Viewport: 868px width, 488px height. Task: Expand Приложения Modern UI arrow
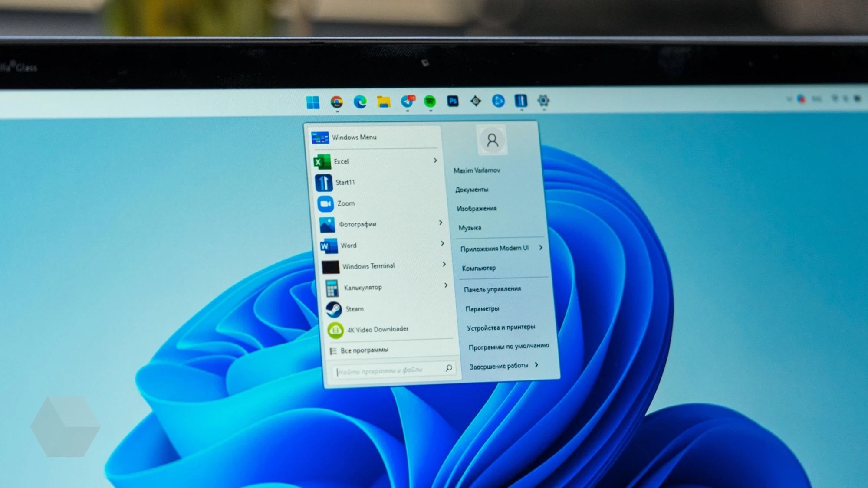click(x=541, y=247)
